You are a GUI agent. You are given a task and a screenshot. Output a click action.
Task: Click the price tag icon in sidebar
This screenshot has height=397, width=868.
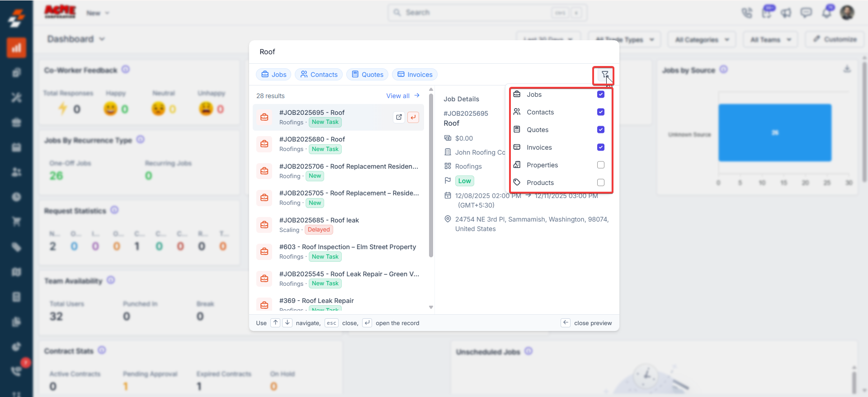(16, 247)
